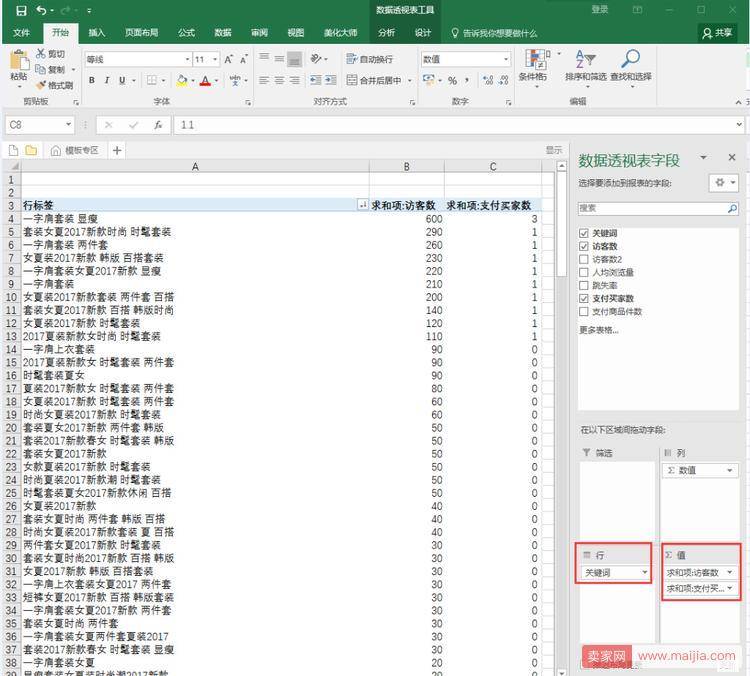The image size is (750, 676).
Task: Click the Percent Style icon
Action: click(x=452, y=80)
